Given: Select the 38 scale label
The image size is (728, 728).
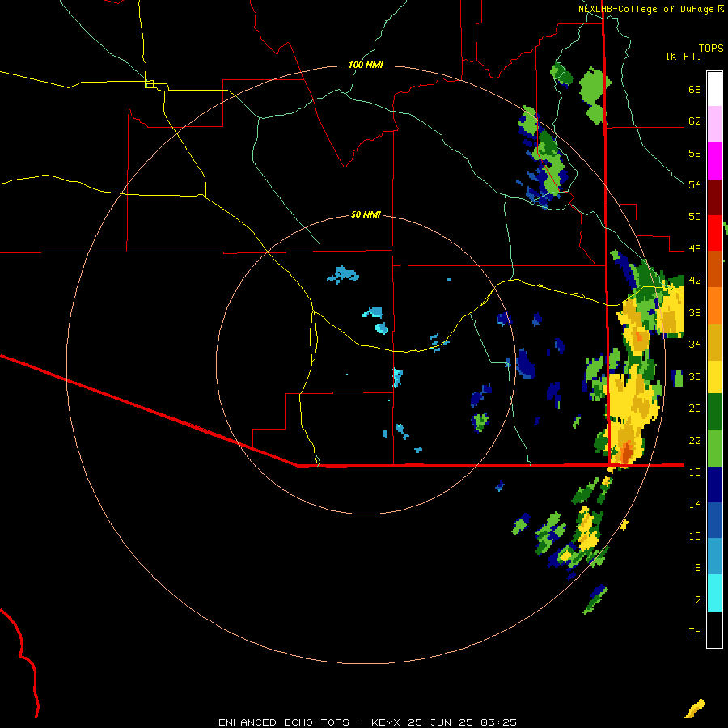Looking at the screenshot, I should (695, 312).
